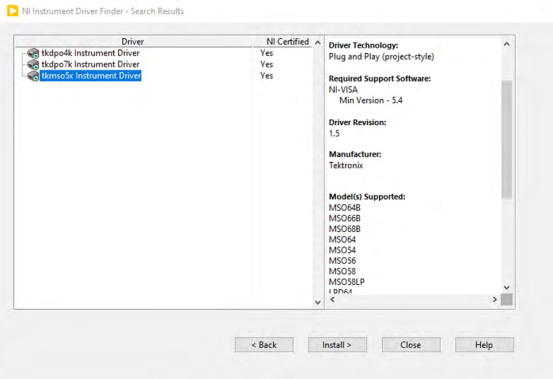Screen dimensions: 553x379
Task: Click 'Manufacturer:' heading
Action: pos(355,154)
